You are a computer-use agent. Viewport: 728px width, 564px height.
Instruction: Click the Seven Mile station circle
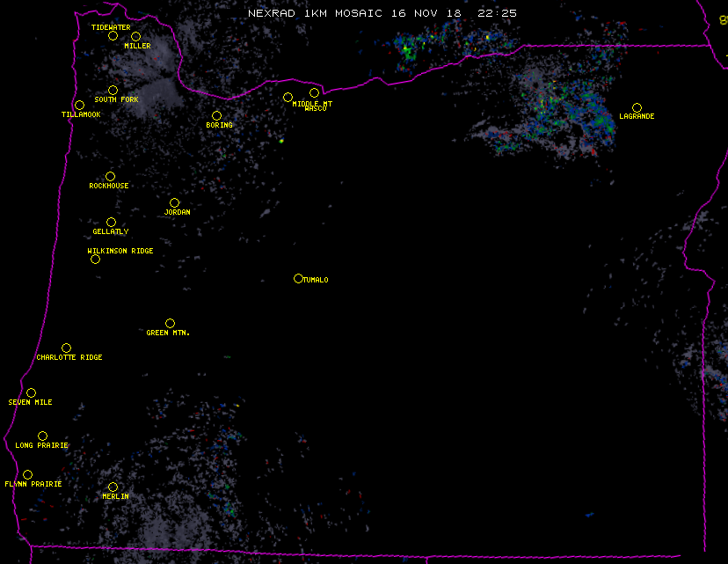coord(31,392)
